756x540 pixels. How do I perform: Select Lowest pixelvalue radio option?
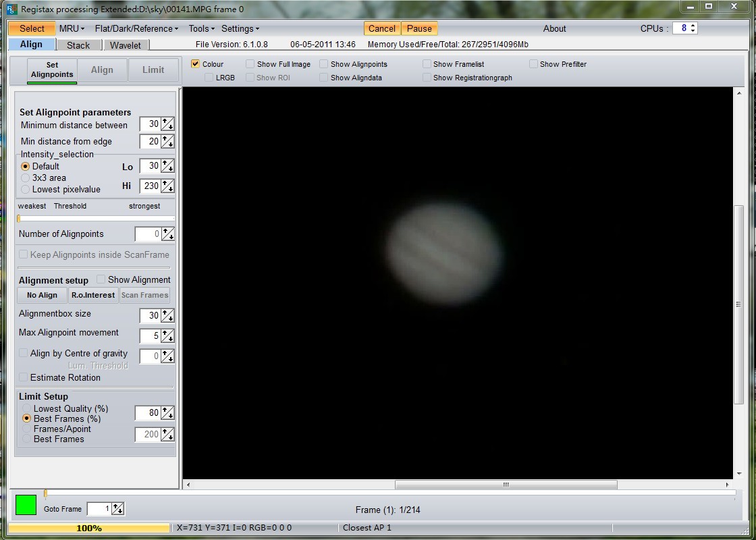(x=26, y=190)
